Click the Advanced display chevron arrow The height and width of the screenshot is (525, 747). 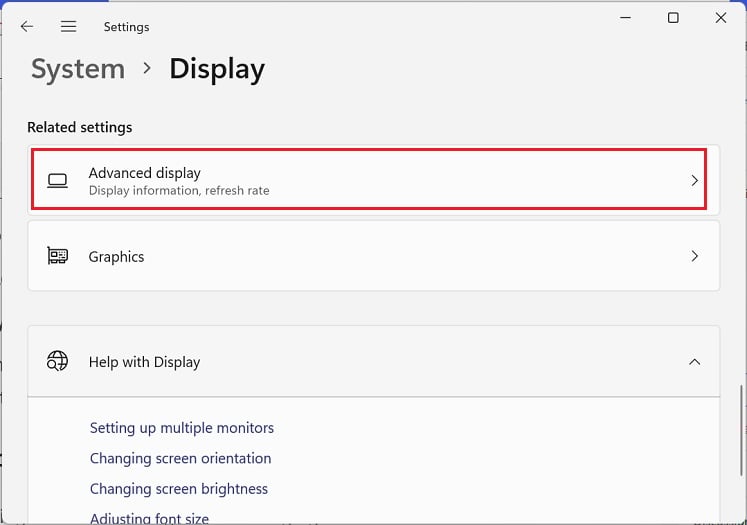(x=695, y=181)
